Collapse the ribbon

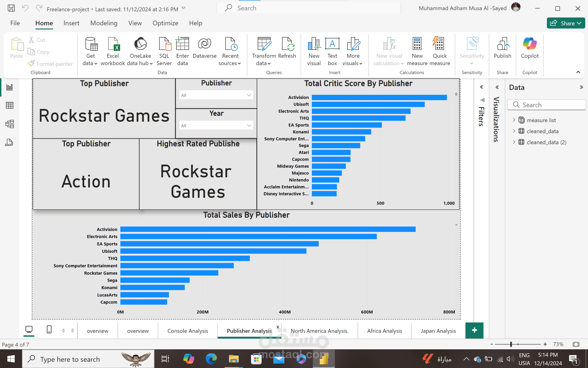point(578,72)
